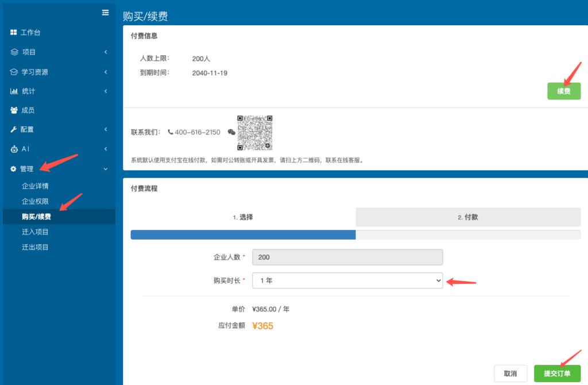Image resolution: width=588 pixels, height=385 pixels.
Task: Select the 1. 选择 step tab
Action: click(x=242, y=217)
